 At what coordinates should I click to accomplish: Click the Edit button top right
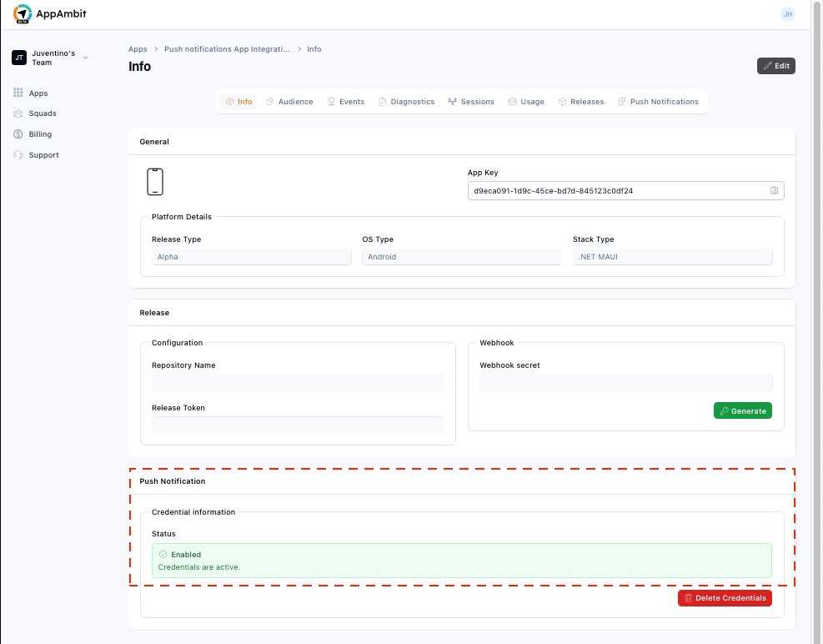[x=775, y=65]
